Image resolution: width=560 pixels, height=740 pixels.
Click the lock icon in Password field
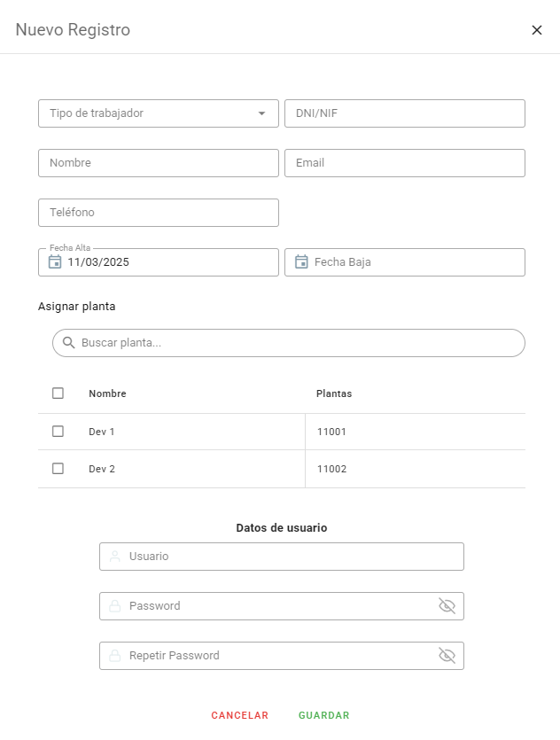pyautogui.click(x=115, y=606)
